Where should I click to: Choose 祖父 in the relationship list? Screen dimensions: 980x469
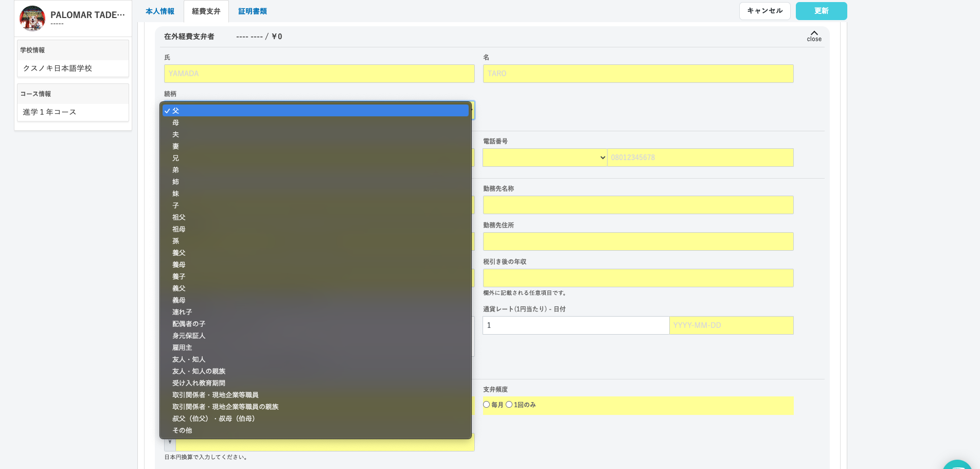coord(315,217)
